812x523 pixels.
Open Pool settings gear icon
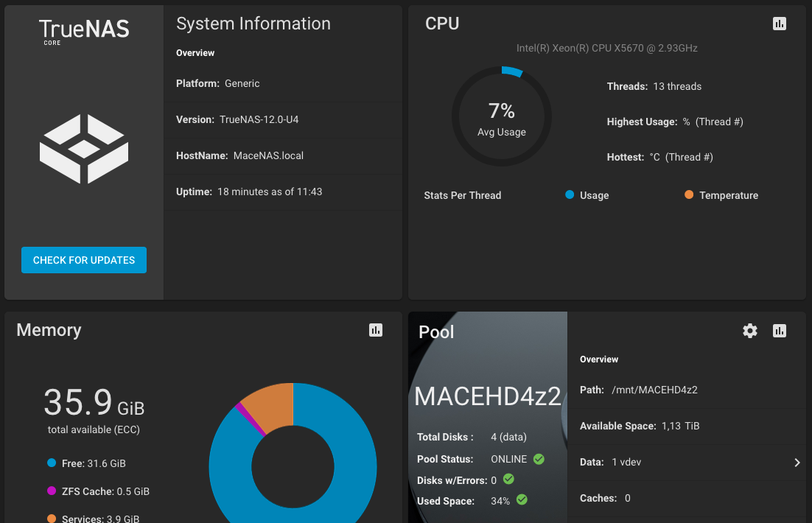click(750, 331)
